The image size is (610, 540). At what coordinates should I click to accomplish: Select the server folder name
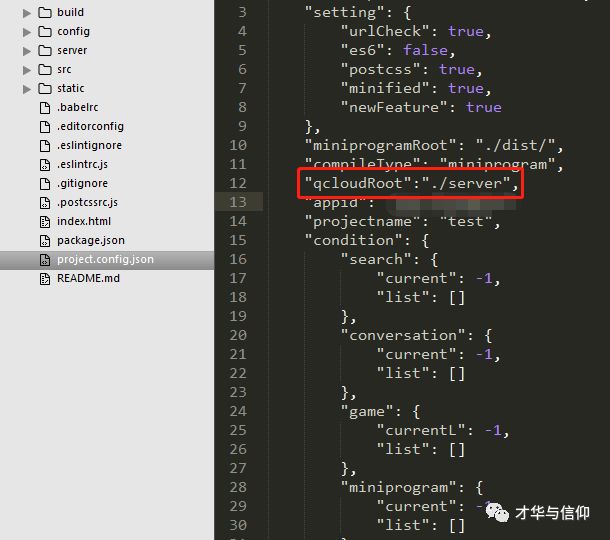(x=72, y=50)
